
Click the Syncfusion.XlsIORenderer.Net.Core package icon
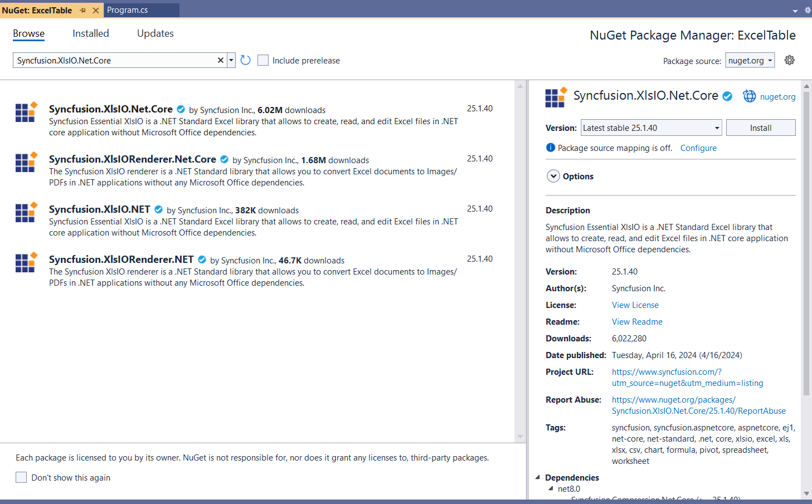(x=26, y=162)
